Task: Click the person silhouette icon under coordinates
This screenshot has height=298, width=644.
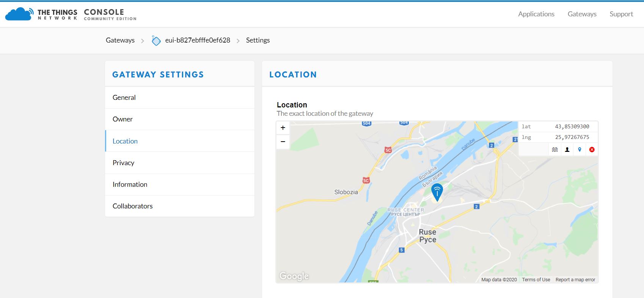Action: tap(567, 150)
